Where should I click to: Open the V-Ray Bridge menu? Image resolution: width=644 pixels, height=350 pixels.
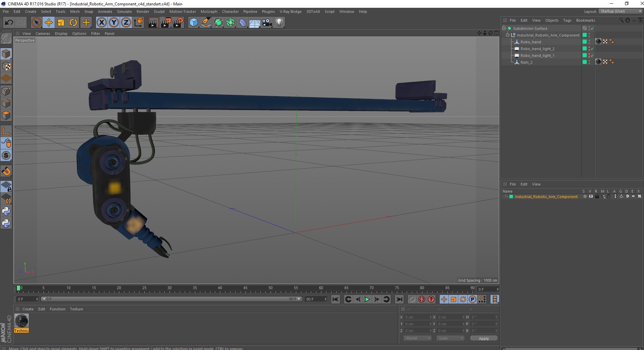point(290,12)
